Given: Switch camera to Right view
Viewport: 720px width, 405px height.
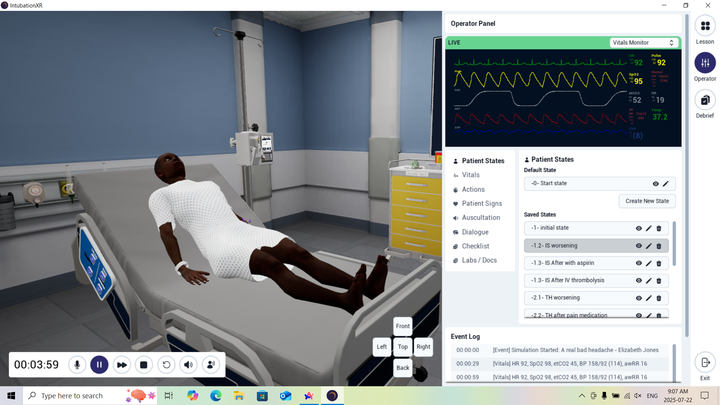Looking at the screenshot, I should point(423,347).
